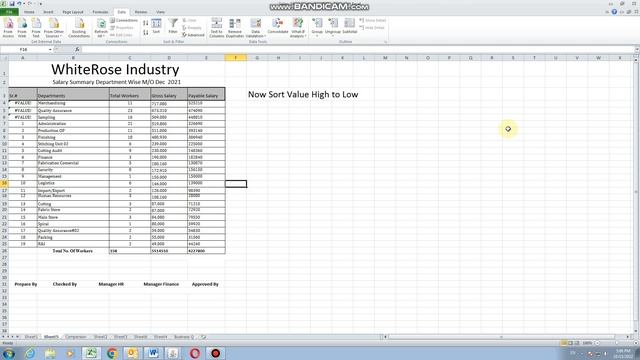The height and width of the screenshot is (360, 640).
Task: Open Microsoft Word from the taskbar
Action: (x=153, y=353)
